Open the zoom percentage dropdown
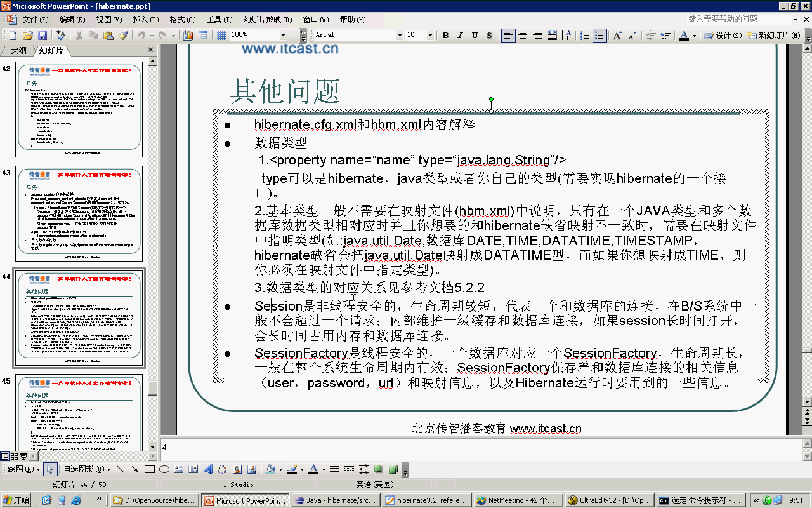 pyautogui.click(x=283, y=36)
